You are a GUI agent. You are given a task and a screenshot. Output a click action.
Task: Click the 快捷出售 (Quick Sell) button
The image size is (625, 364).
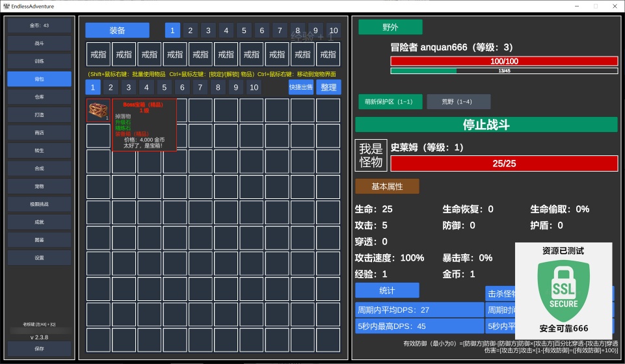pyautogui.click(x=301, y=88)
